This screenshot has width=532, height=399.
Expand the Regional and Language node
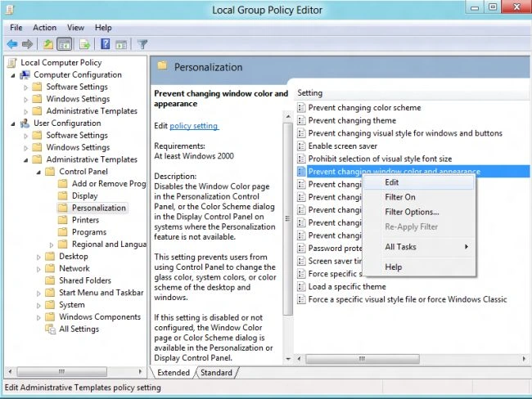52,244
